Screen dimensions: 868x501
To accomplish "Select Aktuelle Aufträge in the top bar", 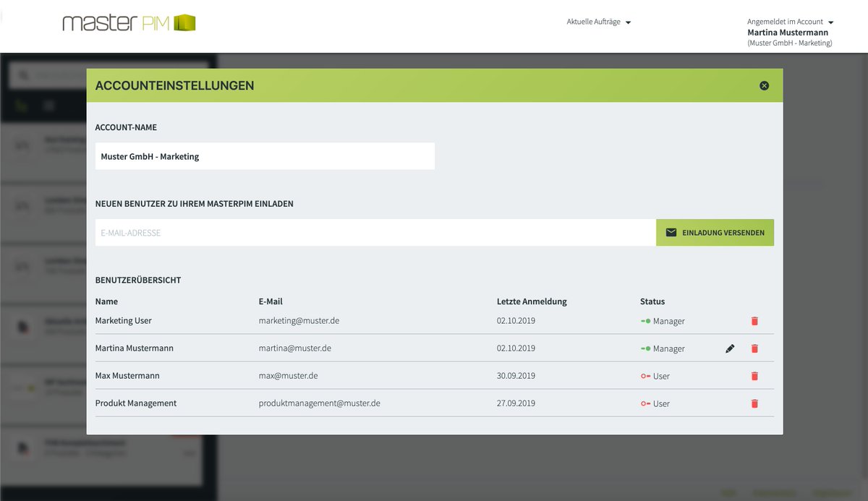I will pyautogui.click(x=593, y=22).
